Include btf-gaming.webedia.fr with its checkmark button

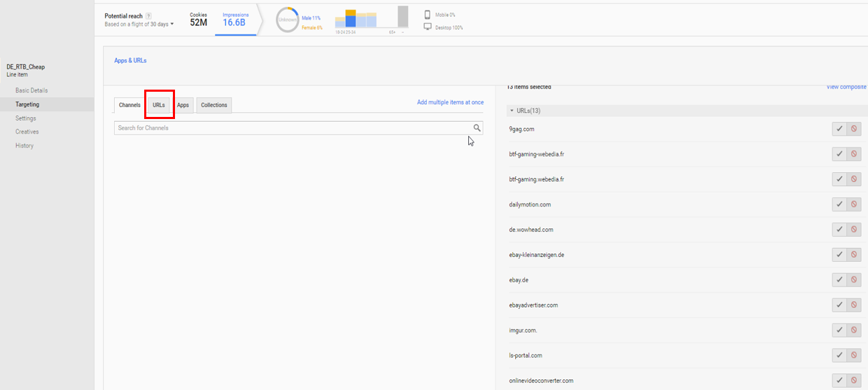point(839,179)
